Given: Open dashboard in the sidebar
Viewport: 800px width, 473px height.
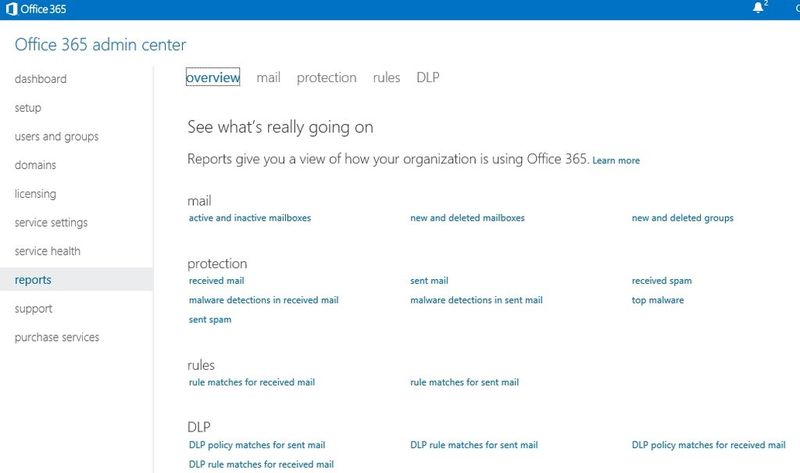Looking at the screenshot, I should tap(40, 79).
